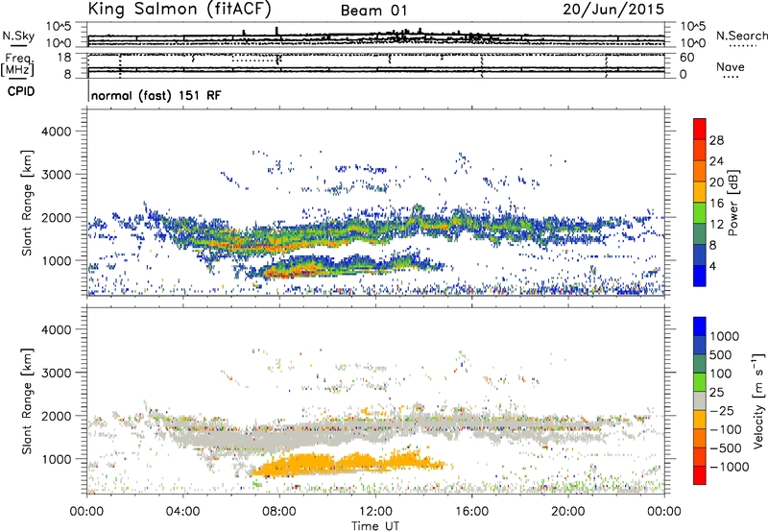Image resolution: width=768 pixels, height=532 pixels.
Task: Click the velocity scale value '1000'
Action: [x=725, y=336]
